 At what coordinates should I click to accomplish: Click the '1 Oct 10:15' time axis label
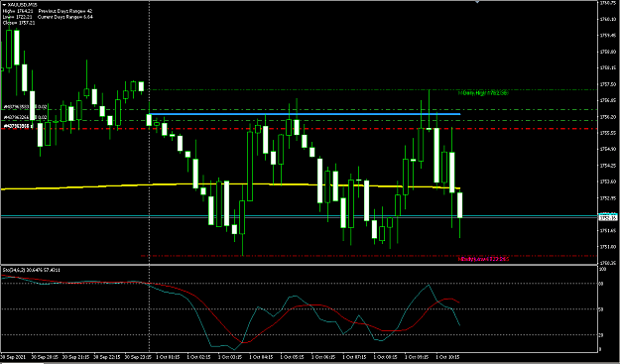(x=447, y=357)
